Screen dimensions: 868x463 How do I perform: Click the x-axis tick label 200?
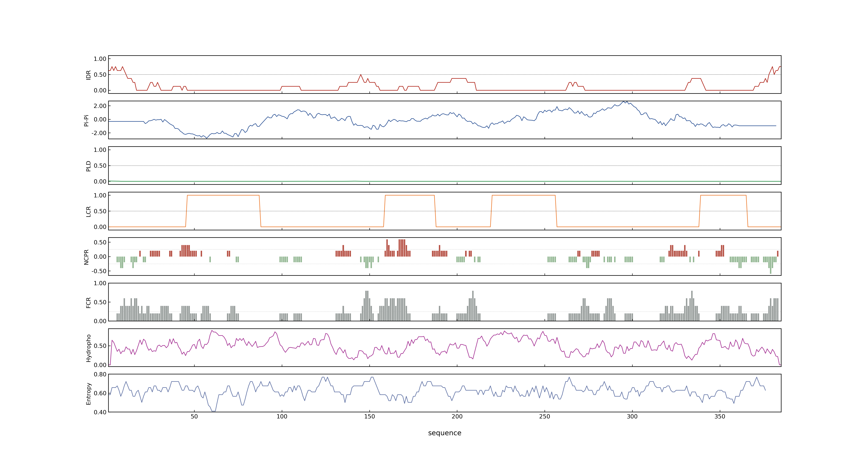click(x=457, y=416)
